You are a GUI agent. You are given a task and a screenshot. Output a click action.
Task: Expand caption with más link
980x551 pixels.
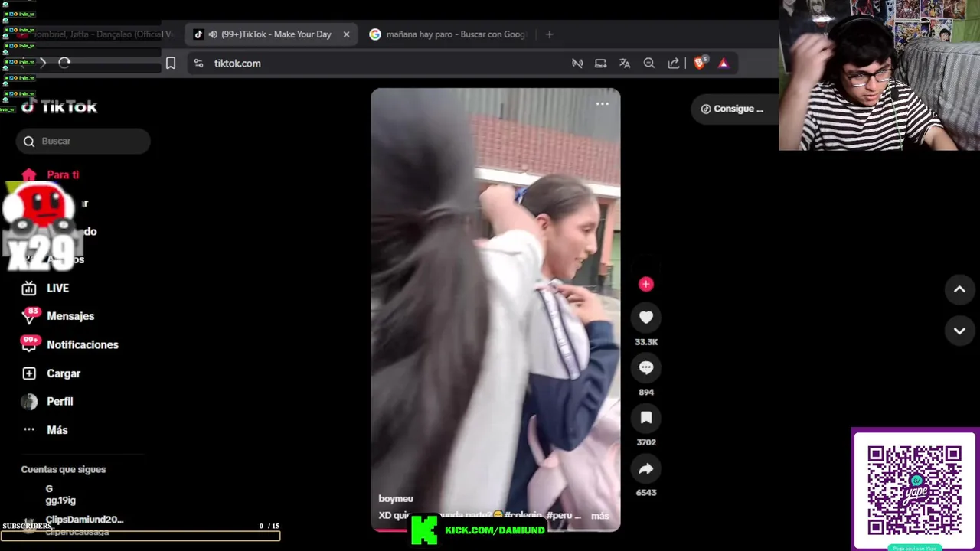[x=600, y=516]
